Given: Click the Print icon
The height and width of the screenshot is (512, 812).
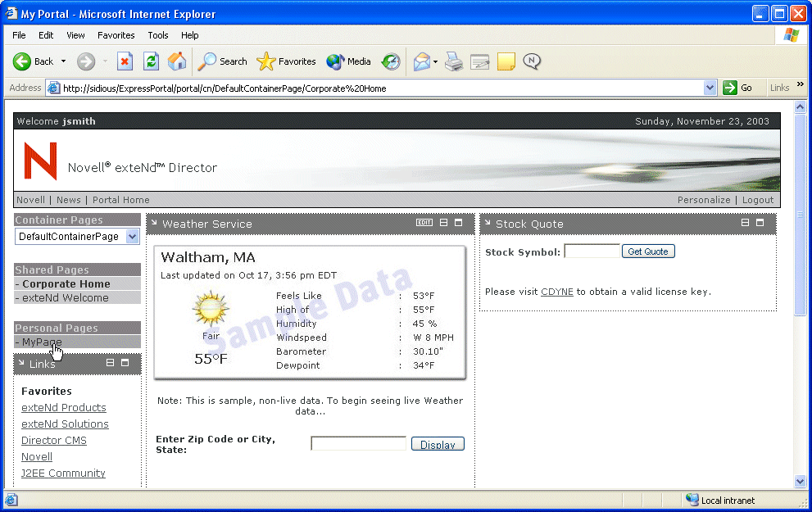Looking at the screenshot, I should (454, 61).
